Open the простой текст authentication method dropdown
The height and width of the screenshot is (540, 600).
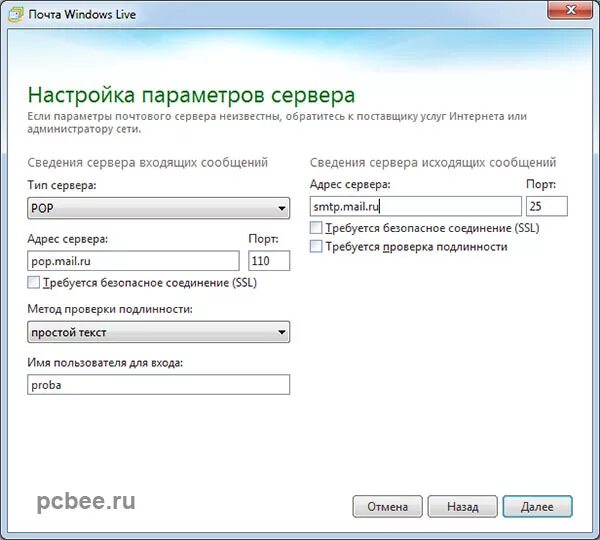pyautogui.click(x=158, y=332)
